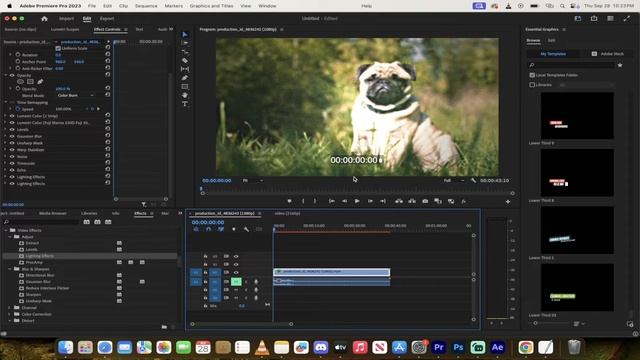The height and width of the screenshot is (360, 640).
Task: Switch to the Import workspace
Action: click(67, 19)
